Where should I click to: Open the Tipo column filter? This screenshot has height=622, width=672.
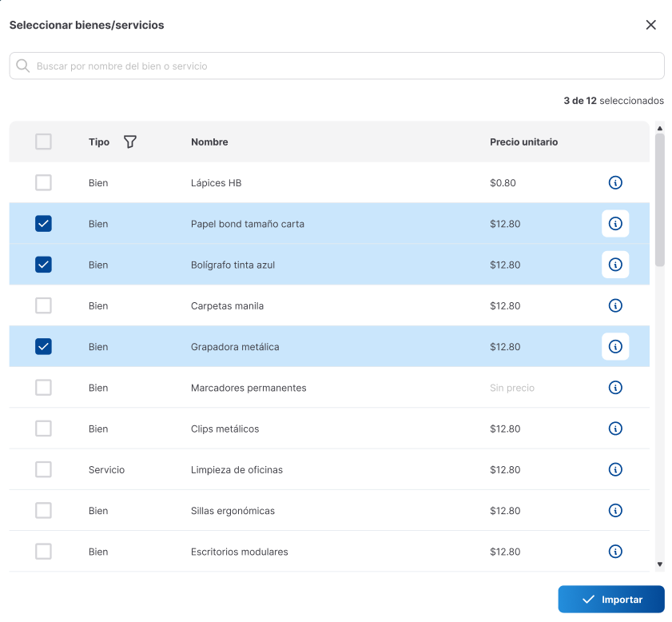pos(130,142)
